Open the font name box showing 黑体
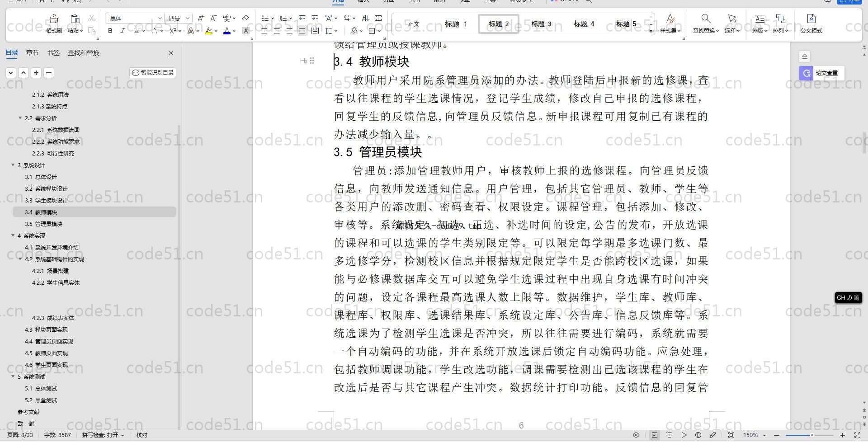 (134, 18)
